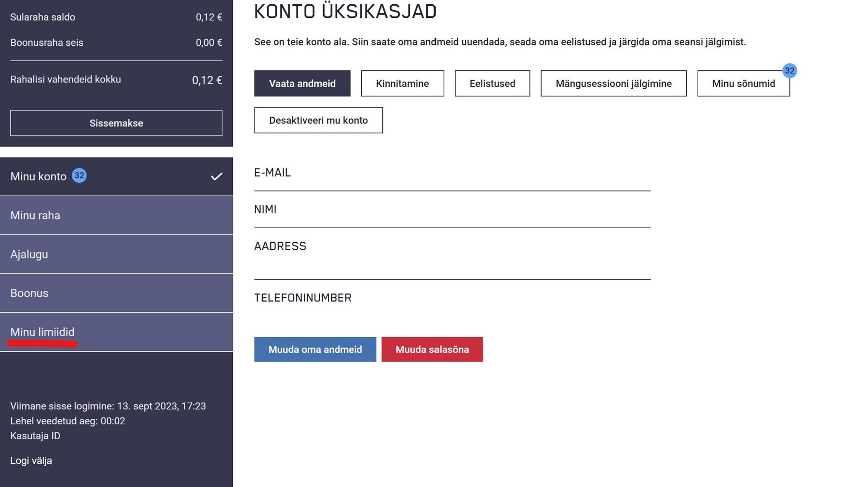Viewport: 868px width, 487px height.
Task: Click Muuda salasõna button
Action: point(432,350)
